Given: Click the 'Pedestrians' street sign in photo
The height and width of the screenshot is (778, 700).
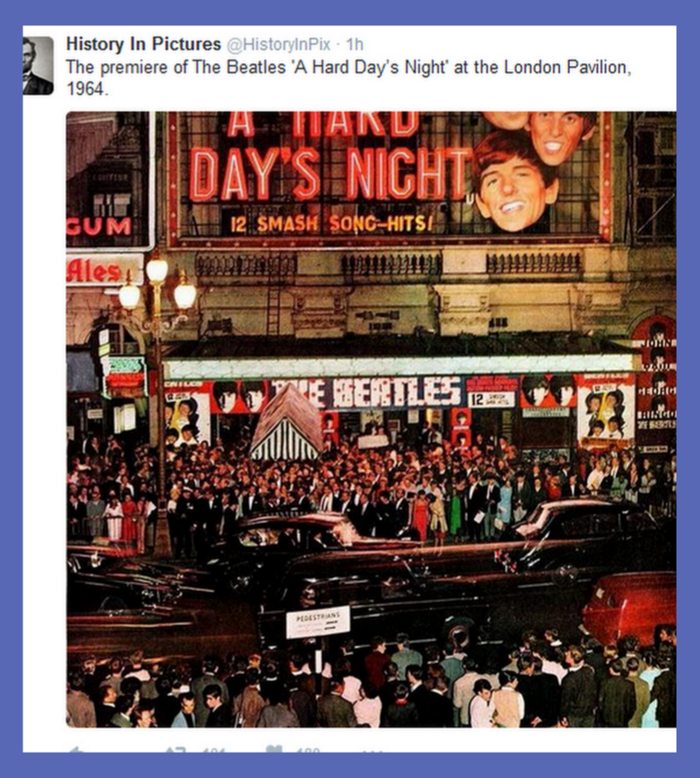Looking at the screenshot, I should tap(318, 622).
